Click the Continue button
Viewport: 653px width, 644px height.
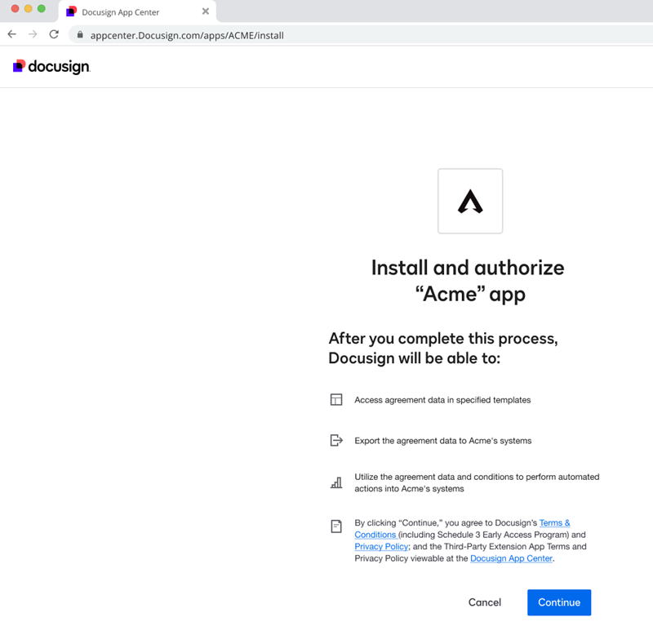pyautogui.click(x=559, y=602)
